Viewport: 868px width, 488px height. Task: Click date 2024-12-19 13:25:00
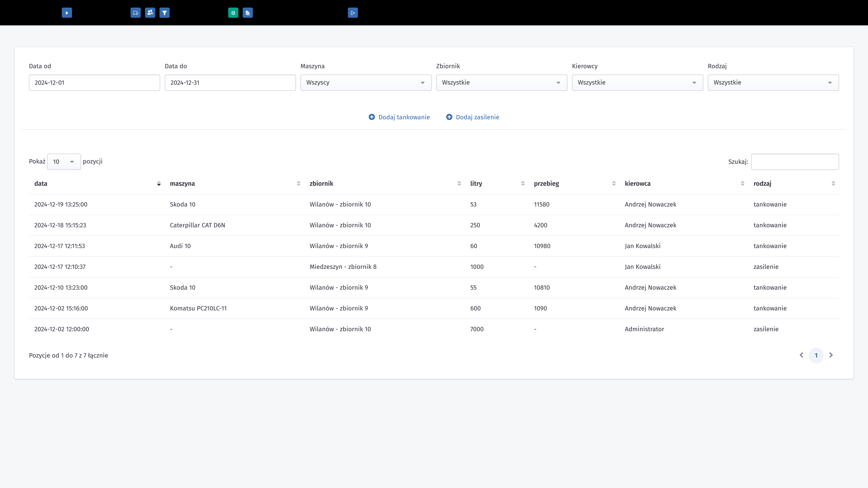click(61, 204)
